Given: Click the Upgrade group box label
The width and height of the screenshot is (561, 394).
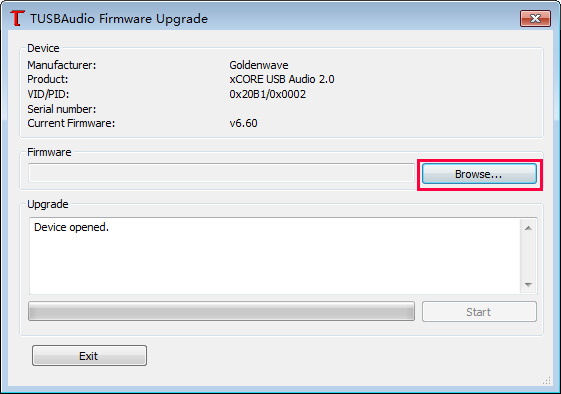Looking at the screenshot, I should [48, 204].
